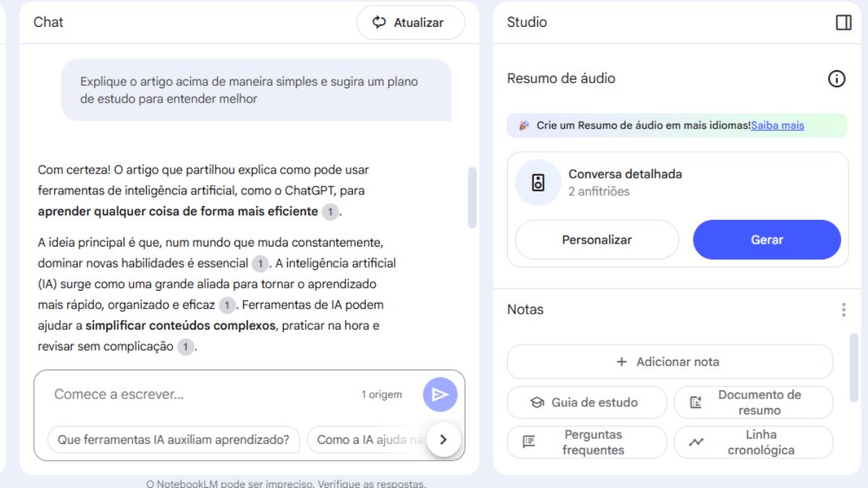Collapse the Studio panel with the sidebar icon
The height and width of the screenshot is (488, 868).
(843, 22)
